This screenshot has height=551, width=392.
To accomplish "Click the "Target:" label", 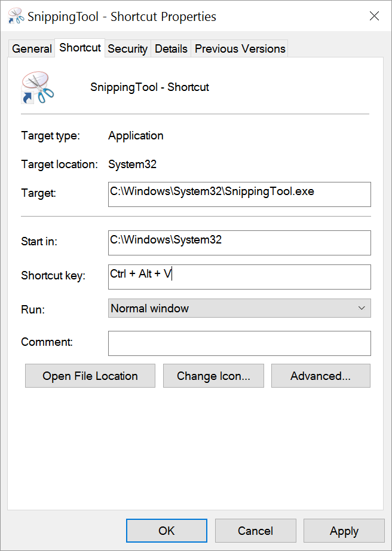I will [39, 193].
